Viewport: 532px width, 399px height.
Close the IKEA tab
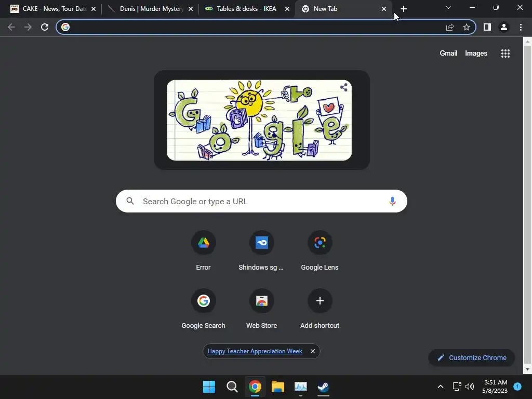coord(287,9)
